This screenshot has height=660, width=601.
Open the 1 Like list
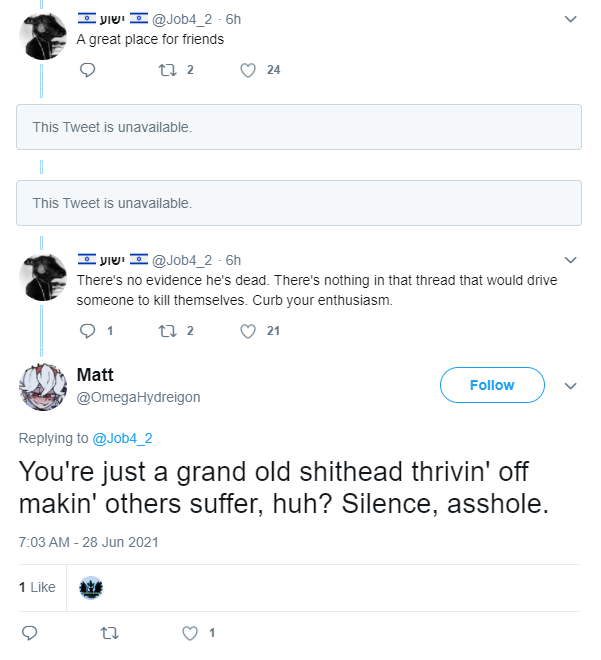coord(37,588)
